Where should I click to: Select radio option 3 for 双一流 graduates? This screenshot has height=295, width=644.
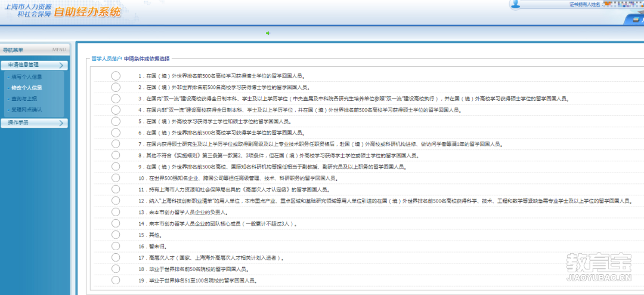tap(116, 99)
